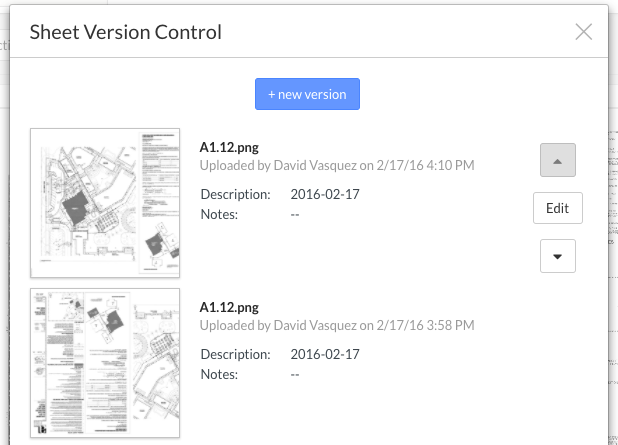Click the Description value of the first version
Image resolution: width=618 pixels, height=445 pixels.
[x=325, y=194]
